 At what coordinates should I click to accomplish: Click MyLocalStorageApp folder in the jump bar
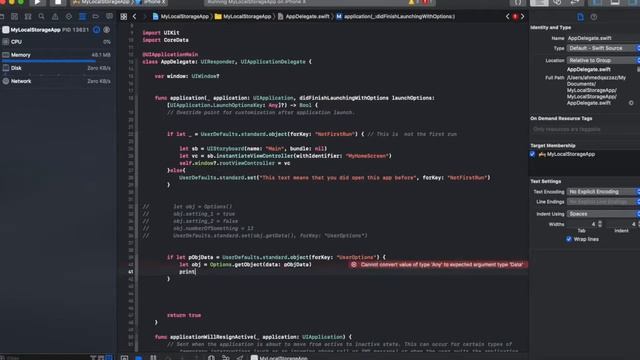pos(243,17)
